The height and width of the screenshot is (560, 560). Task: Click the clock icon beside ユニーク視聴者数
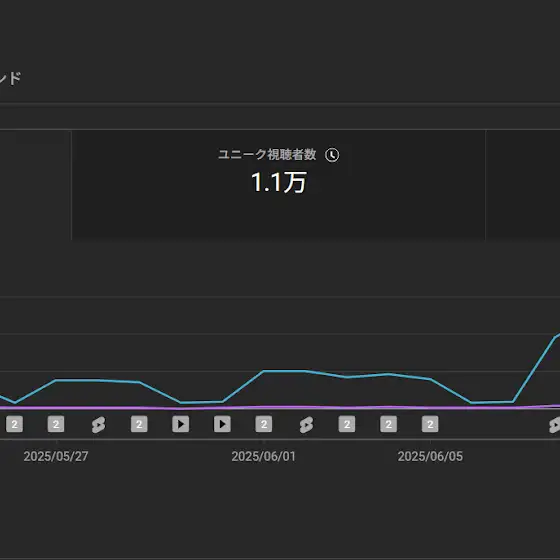tap(332, 155)
